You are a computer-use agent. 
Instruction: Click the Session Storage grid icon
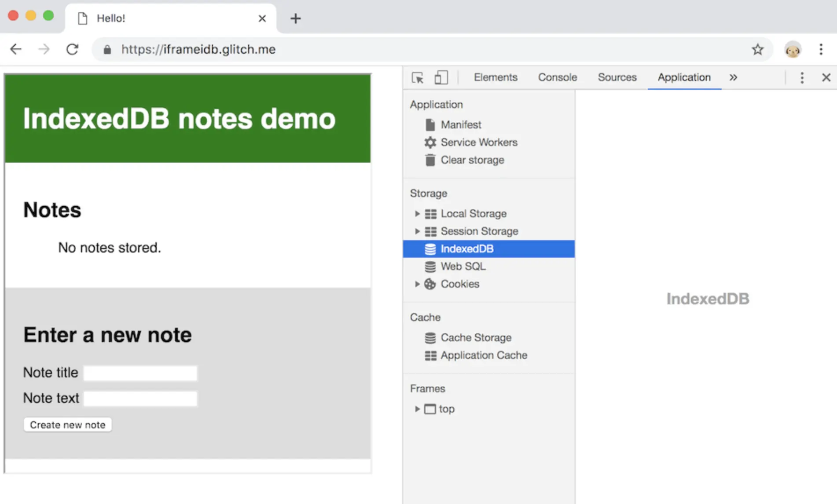430,232
